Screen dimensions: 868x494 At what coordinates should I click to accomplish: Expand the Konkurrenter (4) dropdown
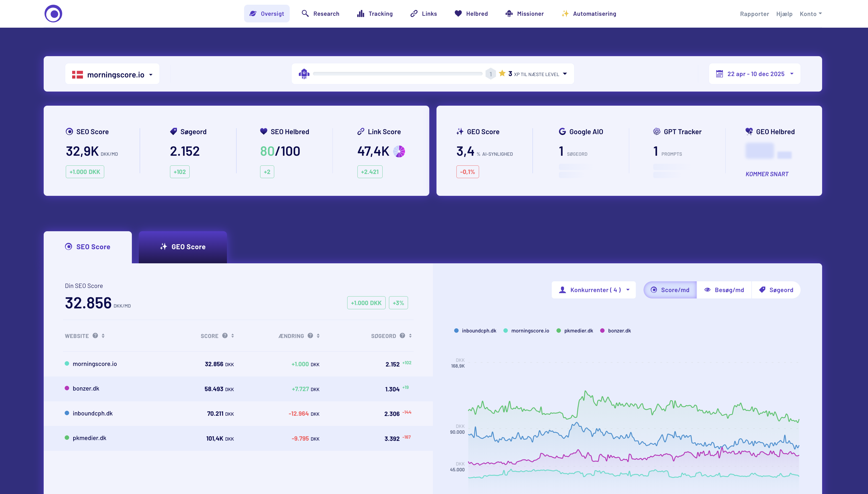[593, 290]
